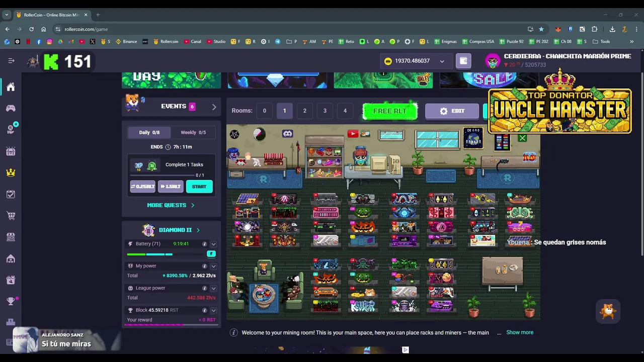Open the user avatar in the header

(493, 61)
